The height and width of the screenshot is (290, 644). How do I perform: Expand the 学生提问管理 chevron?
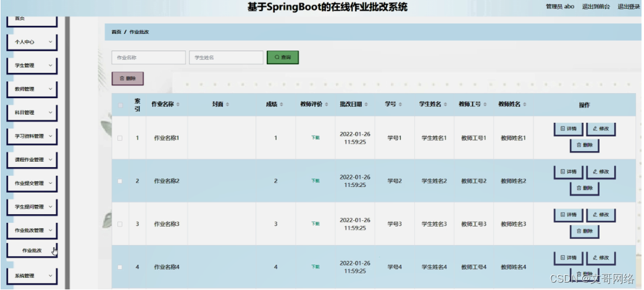(x=51, y=206)
